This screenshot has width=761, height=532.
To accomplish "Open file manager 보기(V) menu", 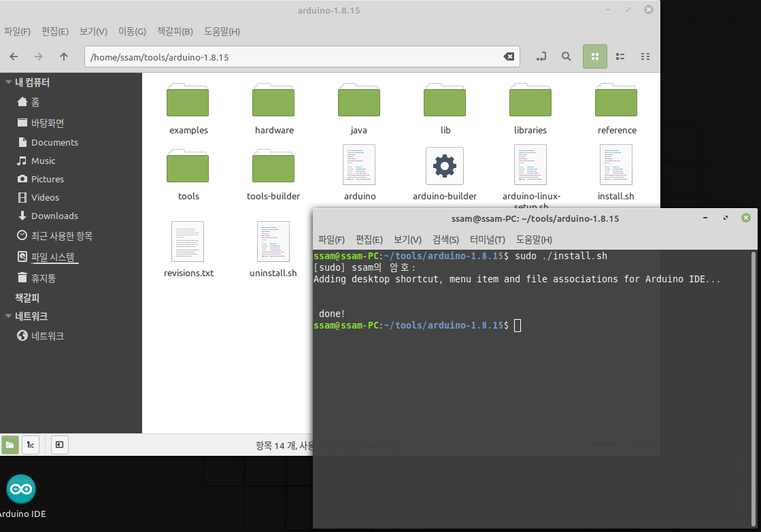I will [x=93, y=31].
